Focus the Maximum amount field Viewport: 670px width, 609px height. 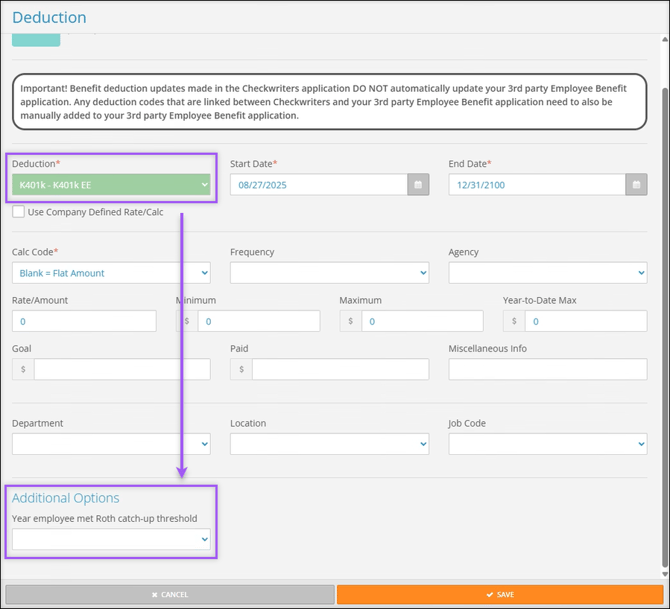tap(422, 321)
